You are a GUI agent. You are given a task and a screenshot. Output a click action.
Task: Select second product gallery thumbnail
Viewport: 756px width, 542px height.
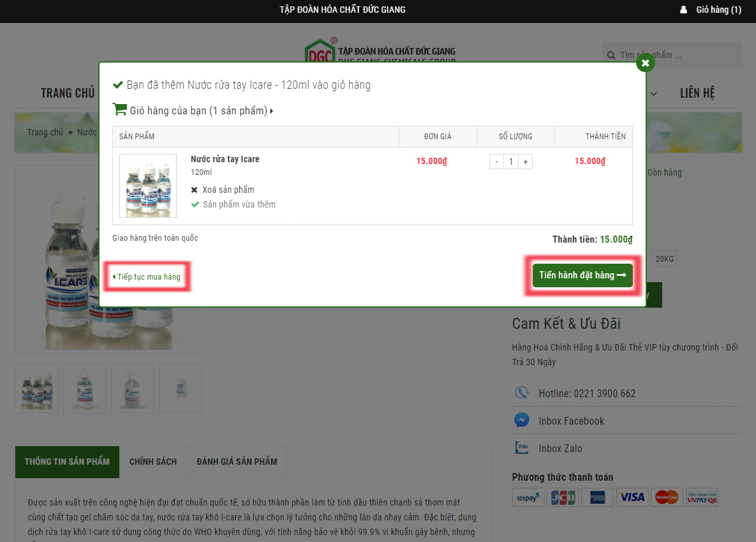click(85, 389)
